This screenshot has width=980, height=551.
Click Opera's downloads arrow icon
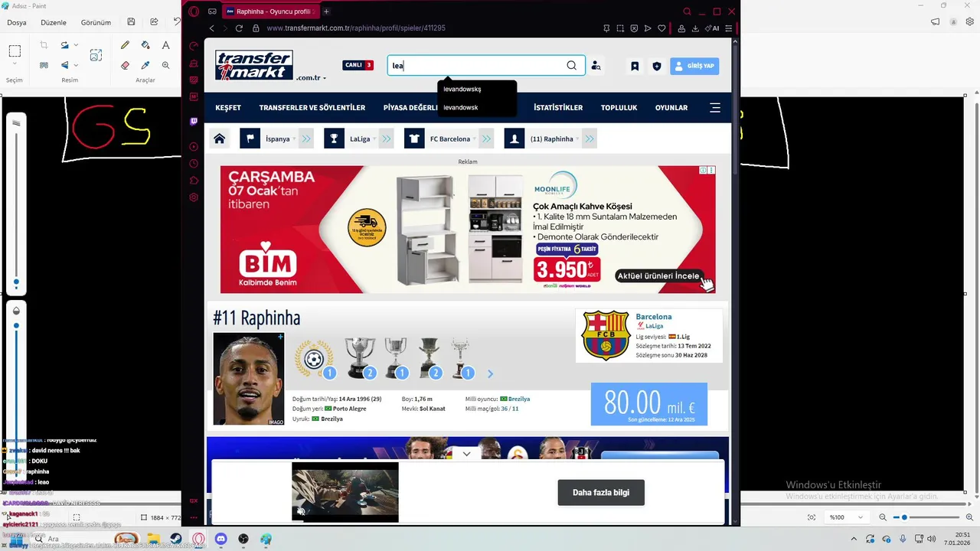pyautogui.click(x=695, y=28)
